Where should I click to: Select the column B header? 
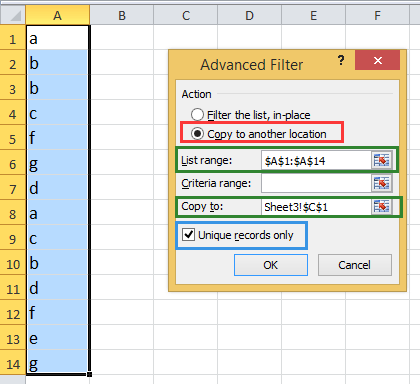coord(122,15)
